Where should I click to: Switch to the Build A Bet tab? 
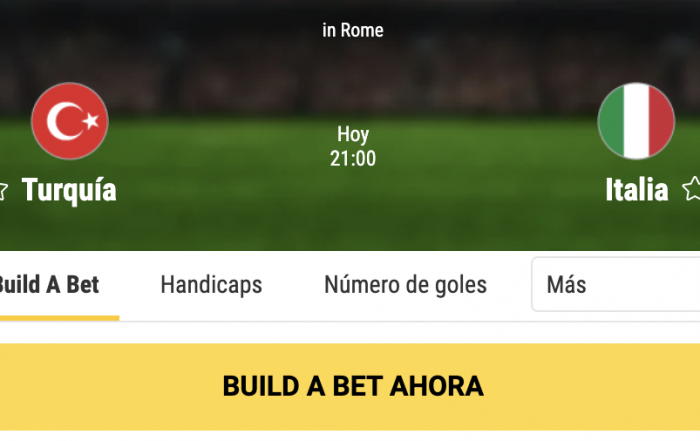point(48,285)
